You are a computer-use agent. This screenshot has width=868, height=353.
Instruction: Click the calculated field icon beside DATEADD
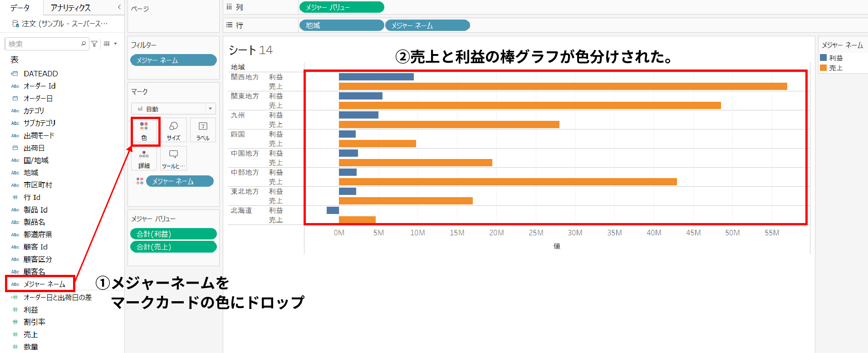(15, 74)
